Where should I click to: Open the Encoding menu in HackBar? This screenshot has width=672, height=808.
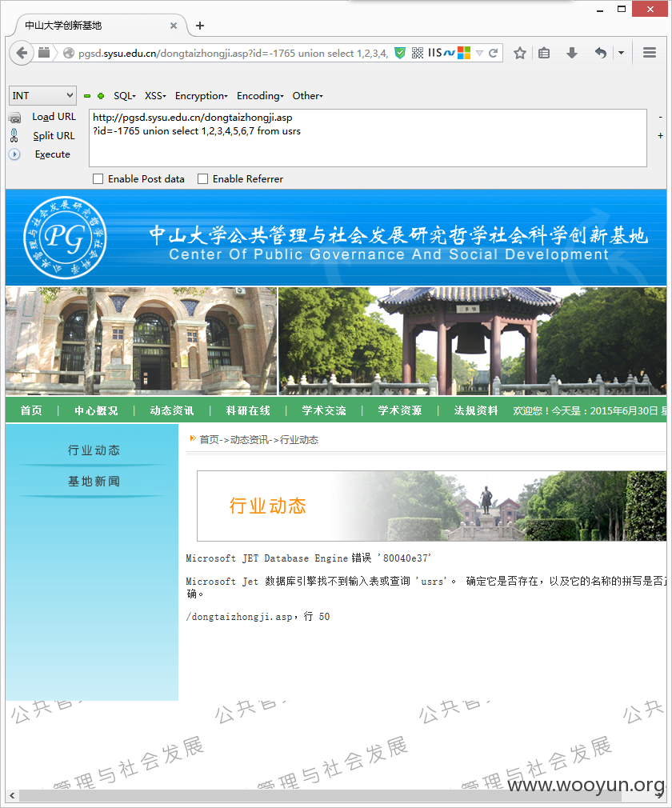click(260, 96)
